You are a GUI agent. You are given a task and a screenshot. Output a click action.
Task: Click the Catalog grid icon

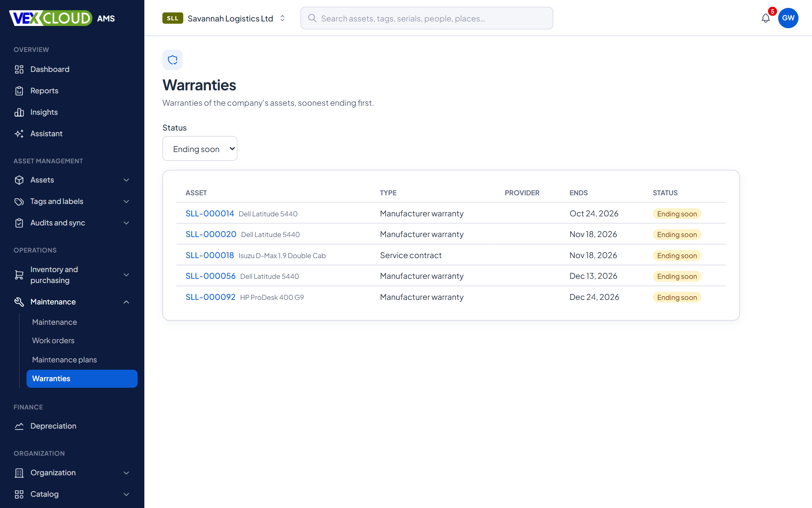(19, 494)
